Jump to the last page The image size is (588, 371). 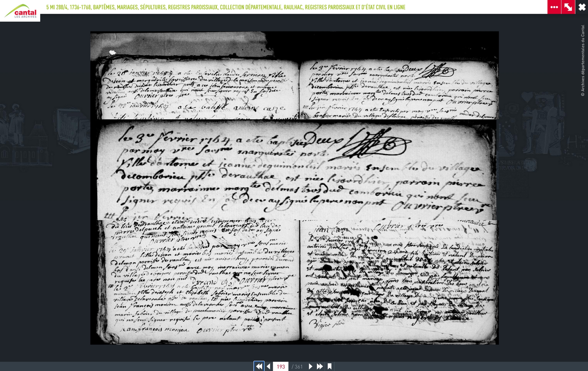click(320, 366)
